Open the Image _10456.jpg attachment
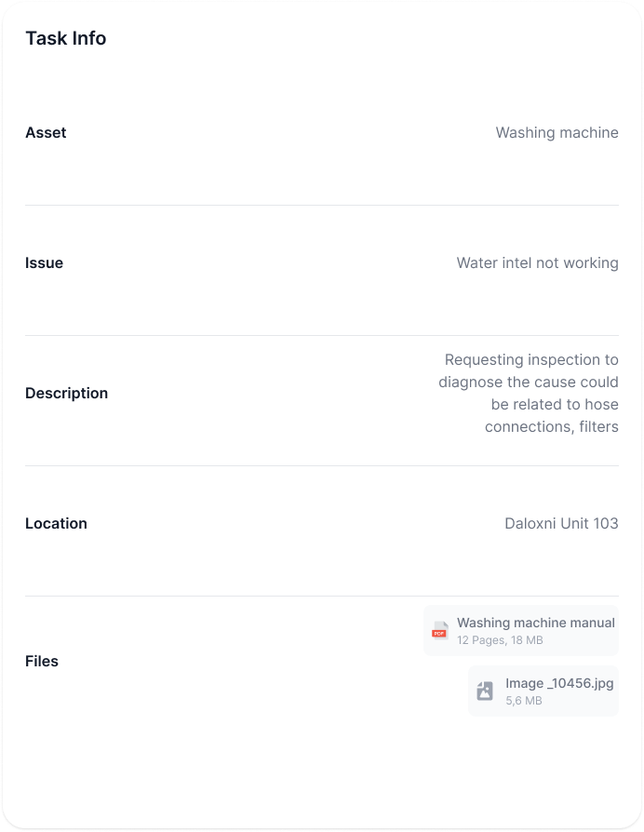The width and height of the screenshot is (644, 832). click(x=559, y=683)
